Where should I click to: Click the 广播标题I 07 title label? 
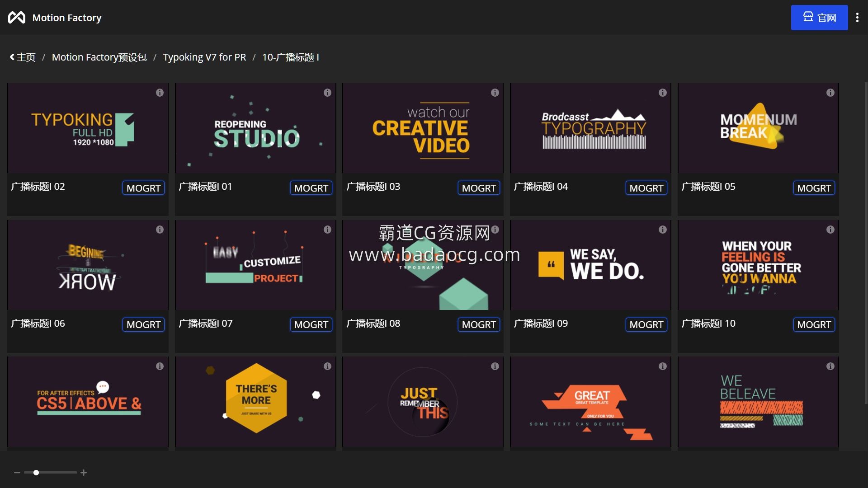coord(206,324)
